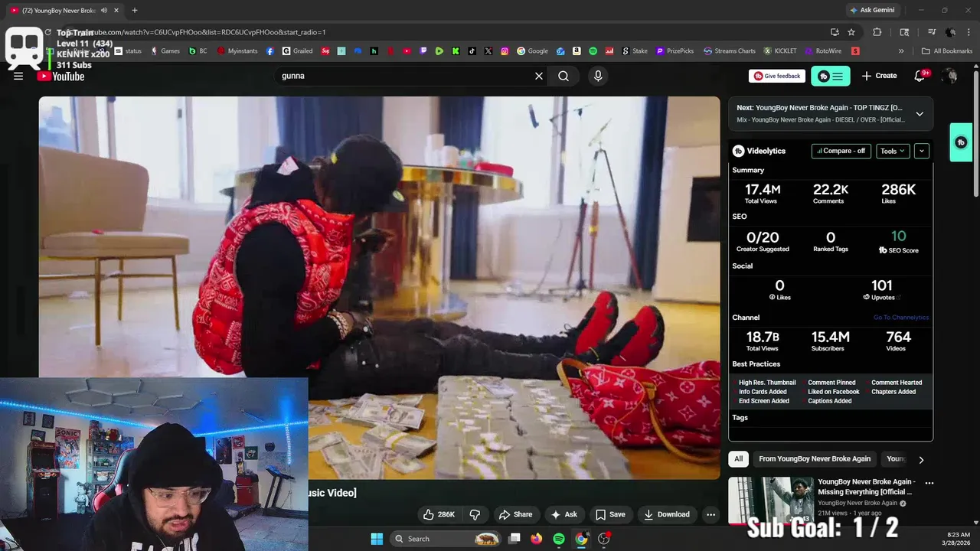Click Give feedback button
This screenshot has width=980, height=551.
[777, 76]
